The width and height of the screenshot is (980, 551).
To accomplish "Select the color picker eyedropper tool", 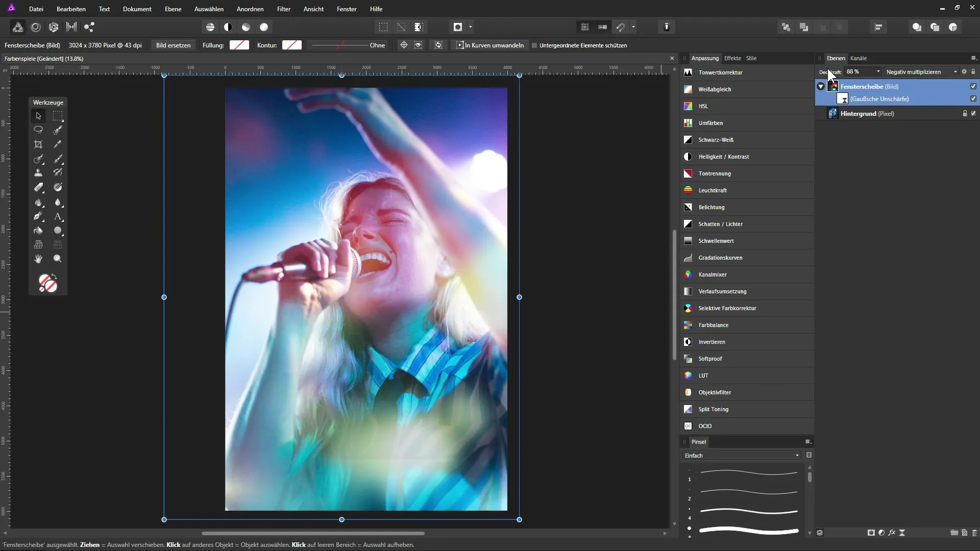I will tap(58, 144).
